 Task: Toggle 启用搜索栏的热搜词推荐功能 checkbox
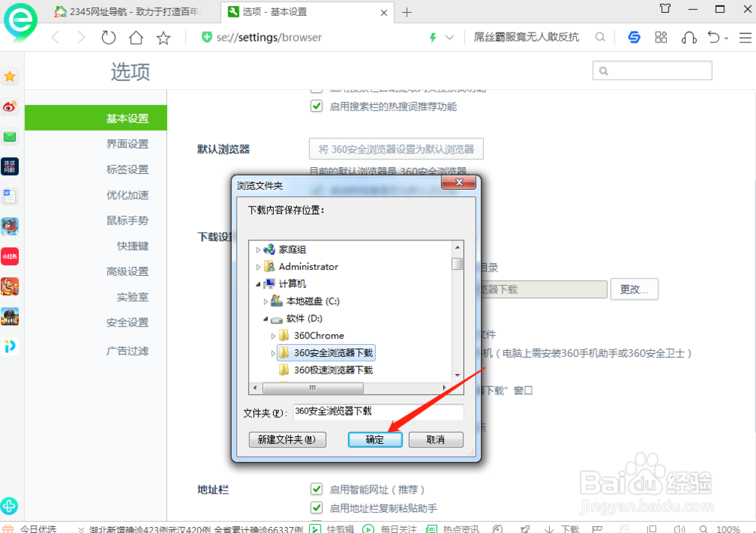316,106
